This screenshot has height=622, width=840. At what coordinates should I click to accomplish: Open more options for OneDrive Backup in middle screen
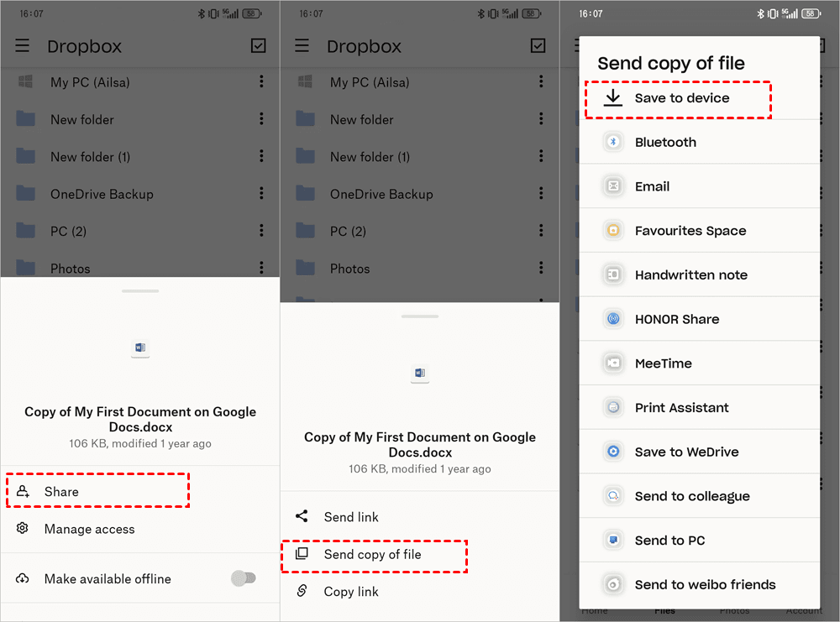[541, 193]
